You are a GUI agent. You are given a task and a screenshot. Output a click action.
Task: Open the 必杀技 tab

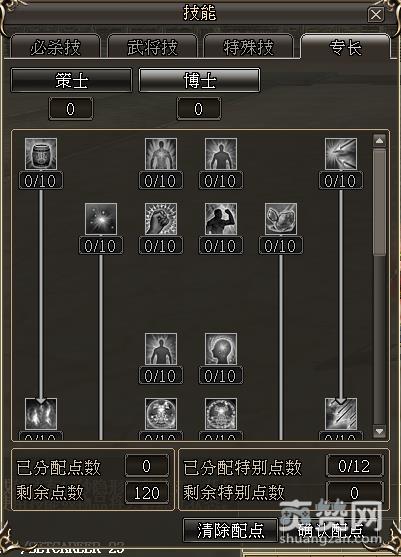pos(55,47)
